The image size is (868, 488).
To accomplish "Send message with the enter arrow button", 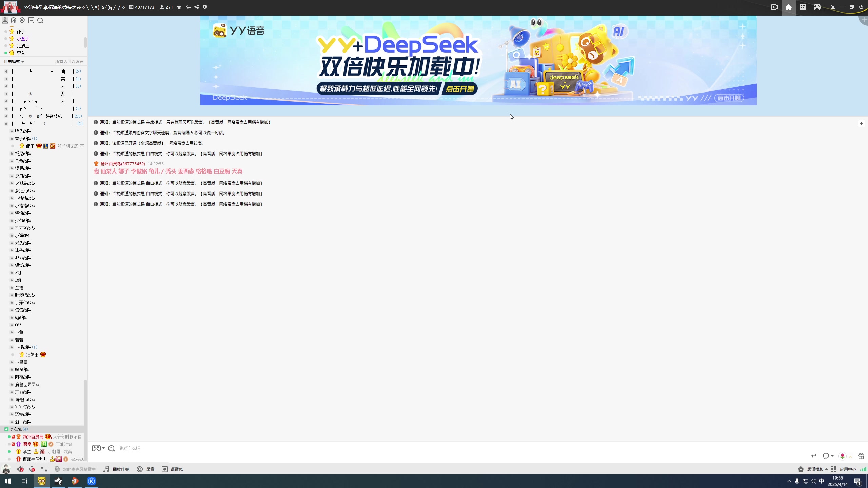I will tap(813, 456).
